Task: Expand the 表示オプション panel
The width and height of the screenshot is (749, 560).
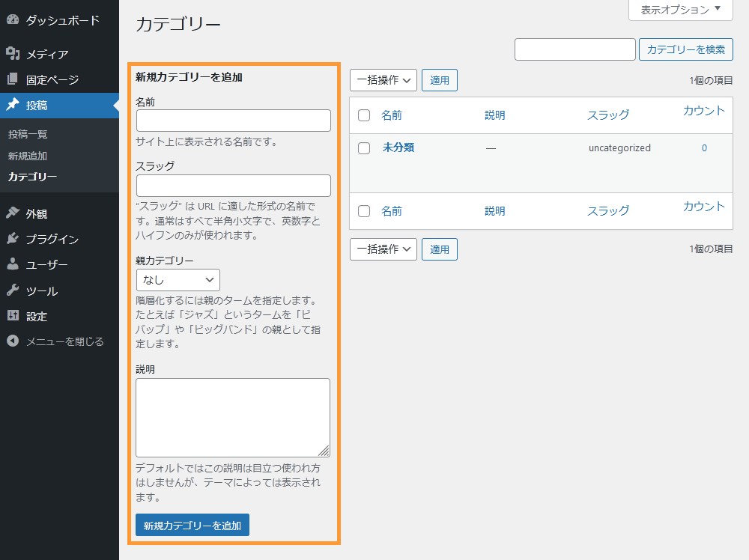Action: tap(679, 10)
